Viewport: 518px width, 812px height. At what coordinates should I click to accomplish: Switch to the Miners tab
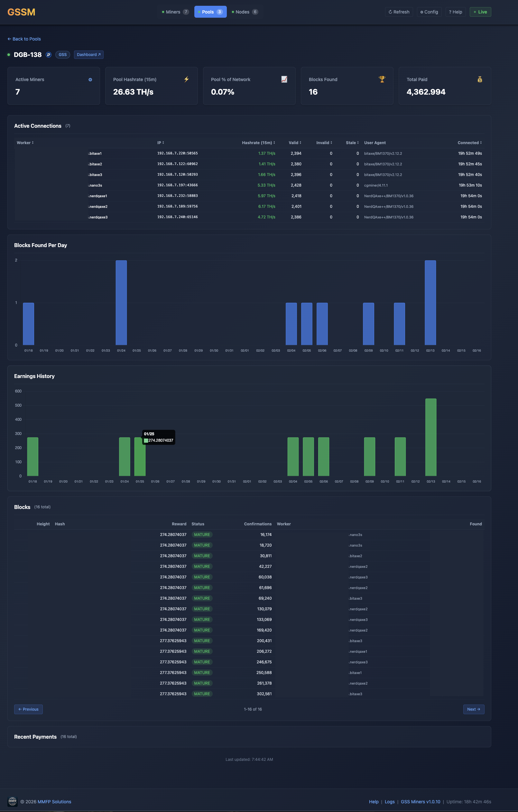coord(174,12)
